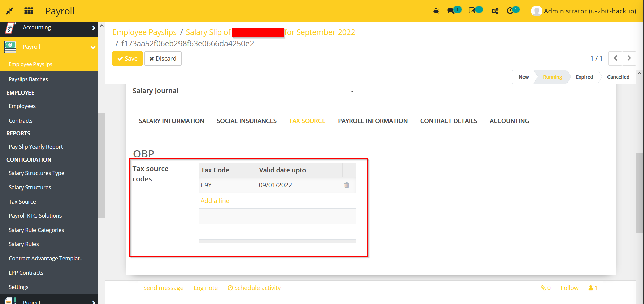Save the payslip changes
This screenshot has height=304, width=644.
click(127, 58)
